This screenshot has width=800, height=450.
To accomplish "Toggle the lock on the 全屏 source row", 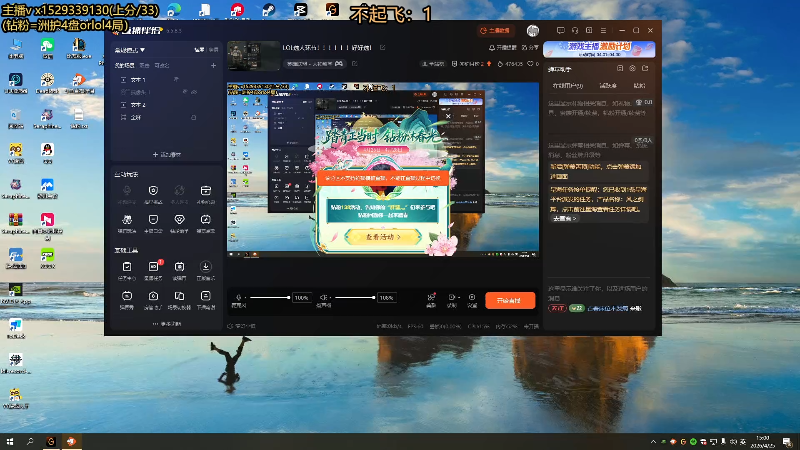I will pos(193,117).
